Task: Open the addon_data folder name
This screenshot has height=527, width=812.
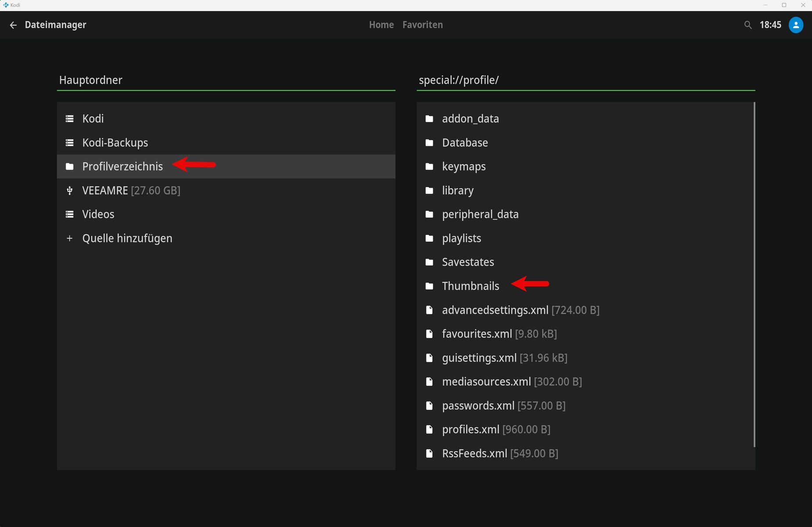Action: tap(470, 119)
